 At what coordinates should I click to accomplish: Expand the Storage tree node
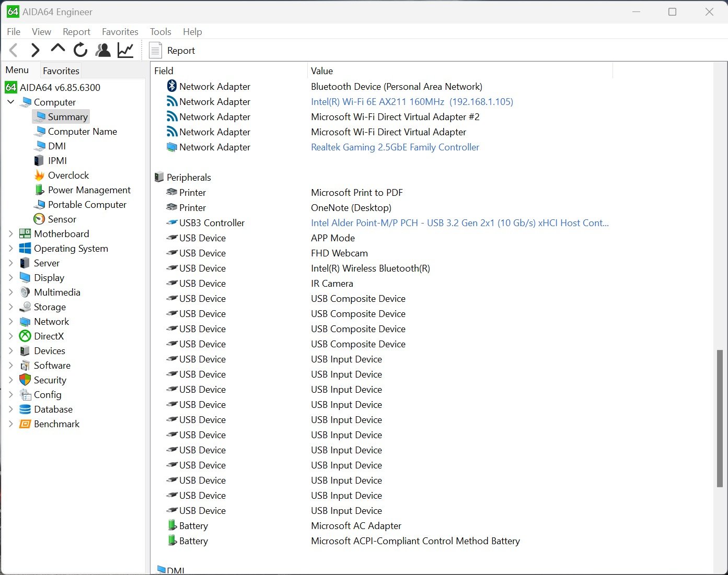[10, 307]
